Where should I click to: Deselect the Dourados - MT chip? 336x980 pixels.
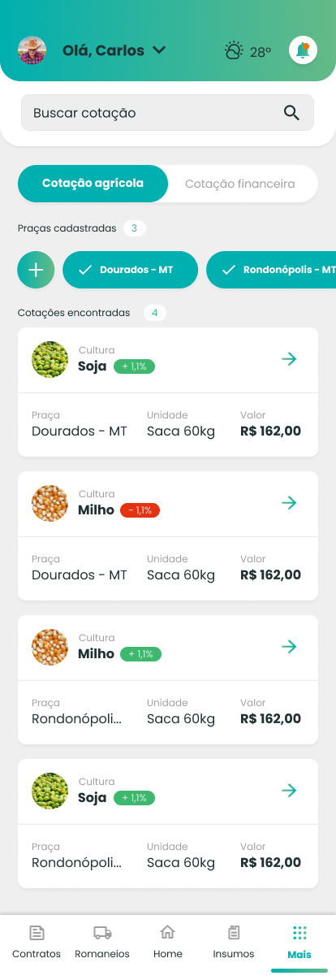click(130, 270)
